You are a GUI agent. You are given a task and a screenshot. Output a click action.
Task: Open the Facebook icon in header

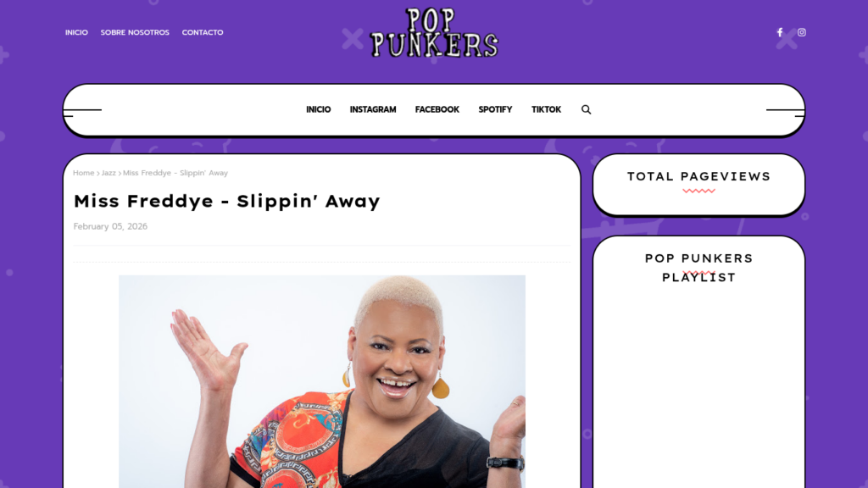(x=780, y=32)
